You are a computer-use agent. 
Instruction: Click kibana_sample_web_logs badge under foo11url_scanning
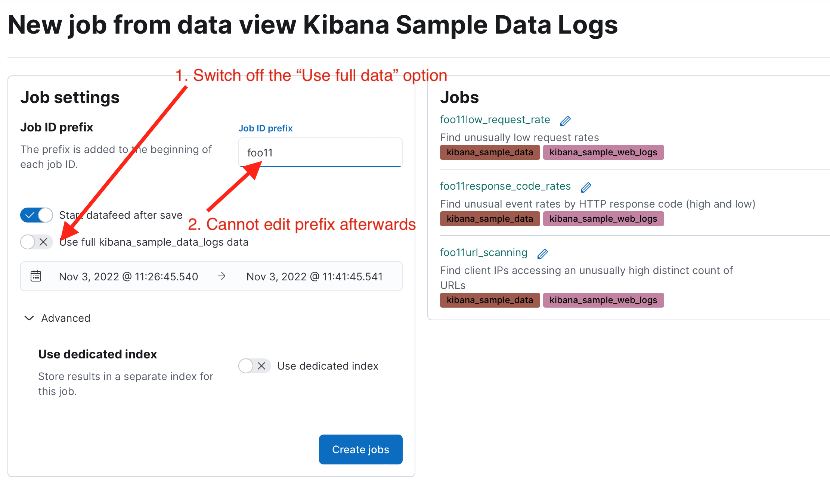603,300
